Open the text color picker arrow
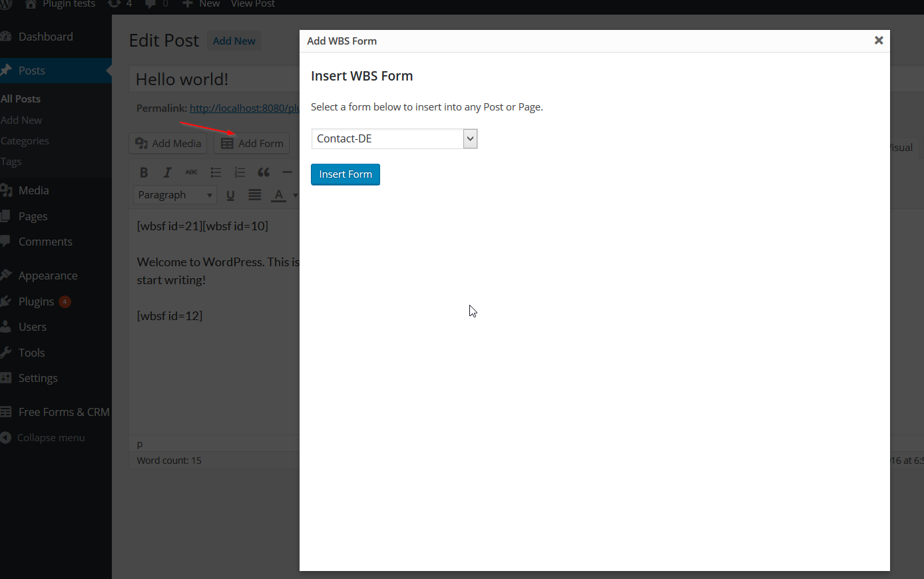The image size is (924, 579). 295,195
